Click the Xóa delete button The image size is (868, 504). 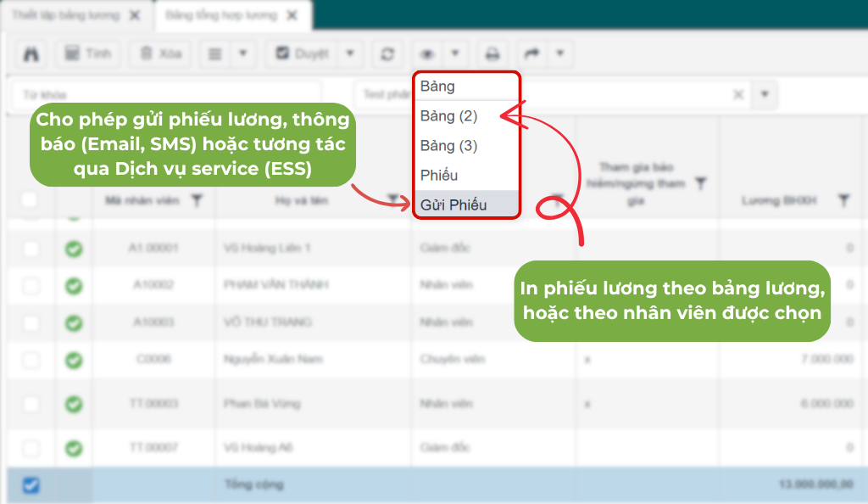click(x=160, y=53)
